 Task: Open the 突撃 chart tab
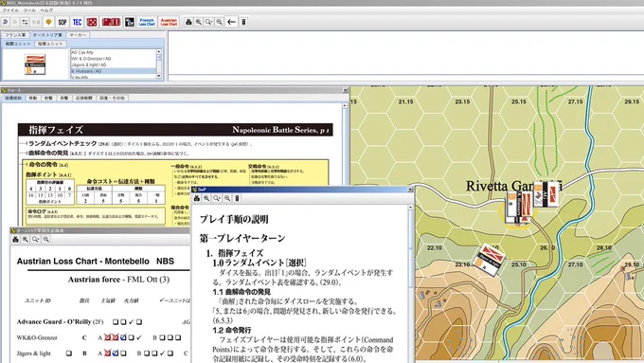click(64, 98)
